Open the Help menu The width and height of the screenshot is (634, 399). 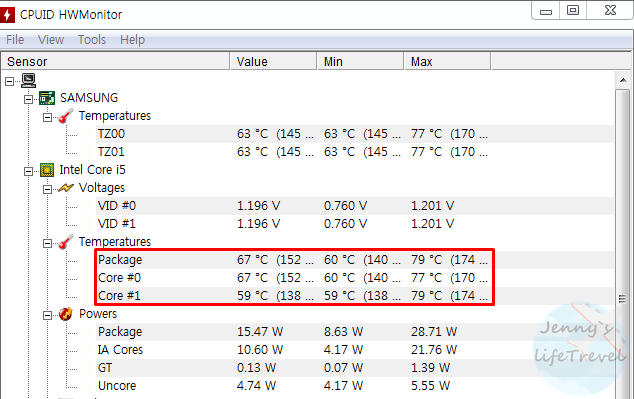[x=132, y=40]
